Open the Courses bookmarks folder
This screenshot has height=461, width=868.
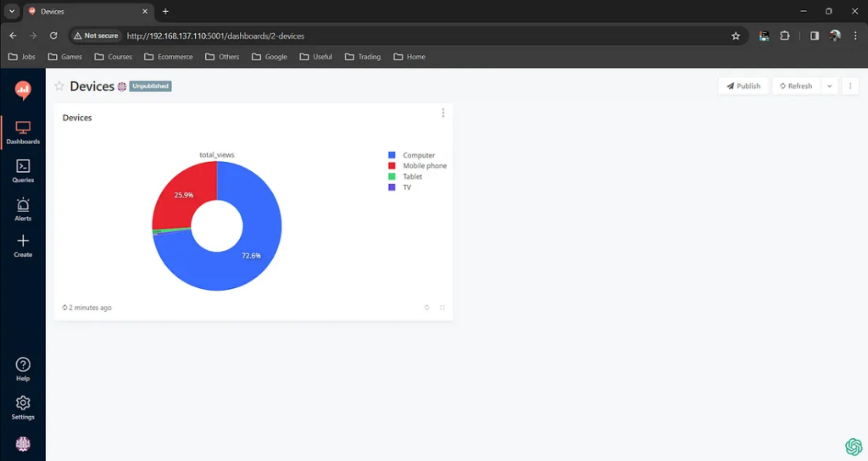(x=114, y=57)
